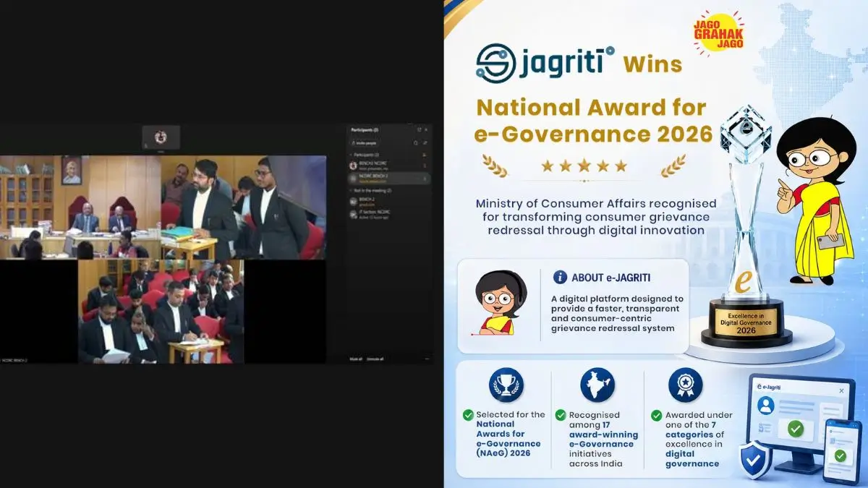Image resolution: width=868 pixels, height=488 pixels.
Task: Click IT Section NCDRC avatar
Action: 353,215
